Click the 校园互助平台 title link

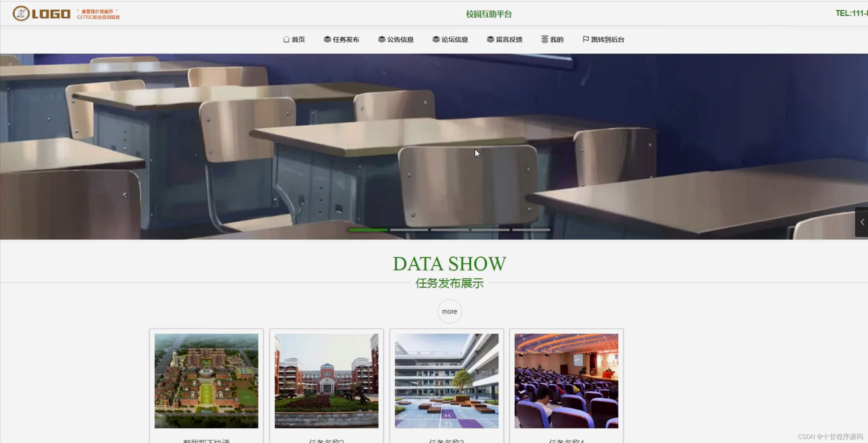tap(489, 14)
